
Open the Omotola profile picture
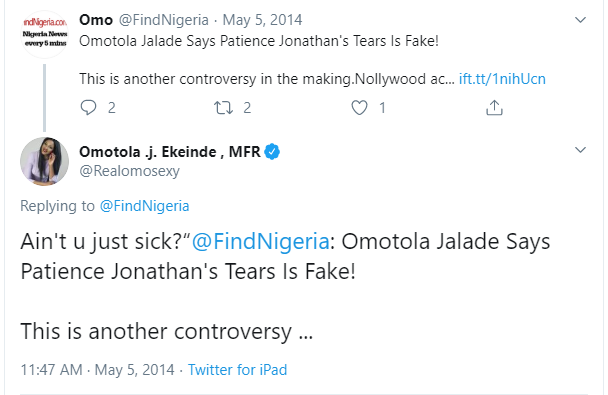pos(45,161)
